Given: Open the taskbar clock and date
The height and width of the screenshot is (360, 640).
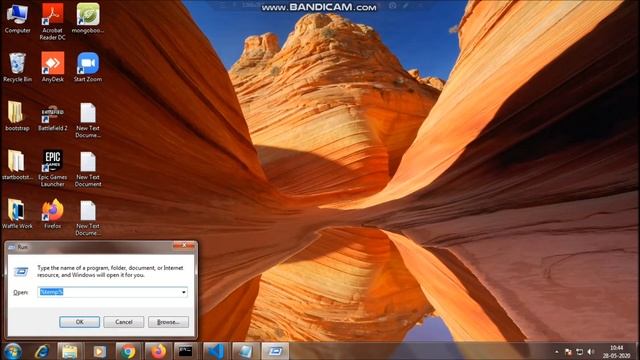Looking at the screenshot, I should tap(616, 352).
